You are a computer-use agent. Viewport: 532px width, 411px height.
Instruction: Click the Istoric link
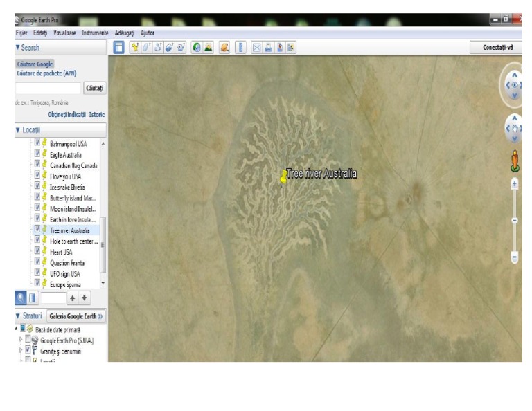tap(97, 115)
